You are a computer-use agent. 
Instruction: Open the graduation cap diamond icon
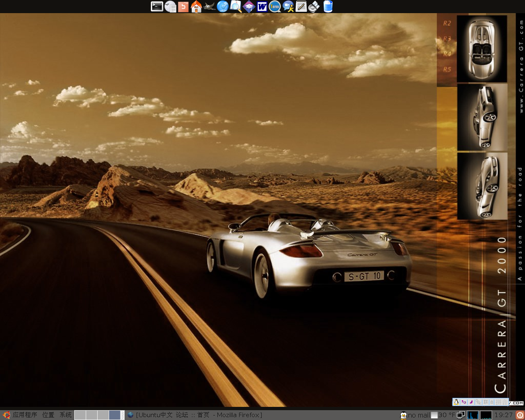coord(249,6)
